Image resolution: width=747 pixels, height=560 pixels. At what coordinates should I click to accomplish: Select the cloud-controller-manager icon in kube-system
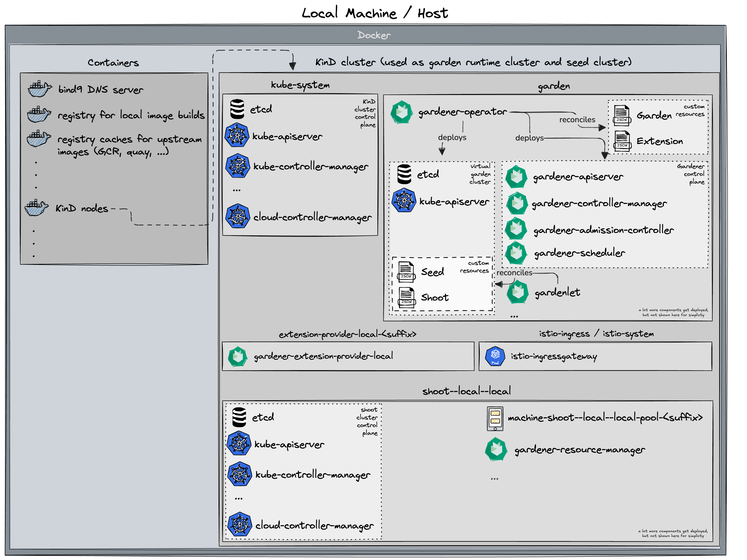pyautogui.click(x=238, y=216)
